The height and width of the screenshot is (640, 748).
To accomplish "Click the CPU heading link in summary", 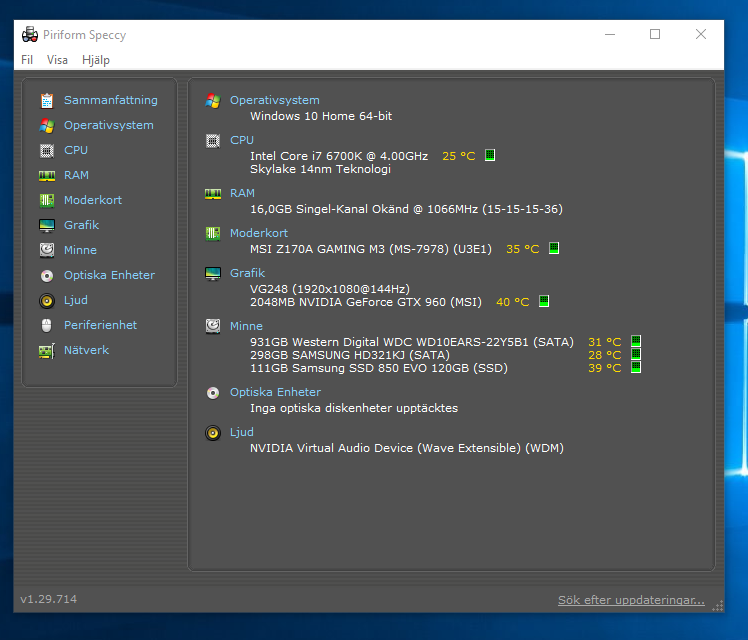I will 242,140.
